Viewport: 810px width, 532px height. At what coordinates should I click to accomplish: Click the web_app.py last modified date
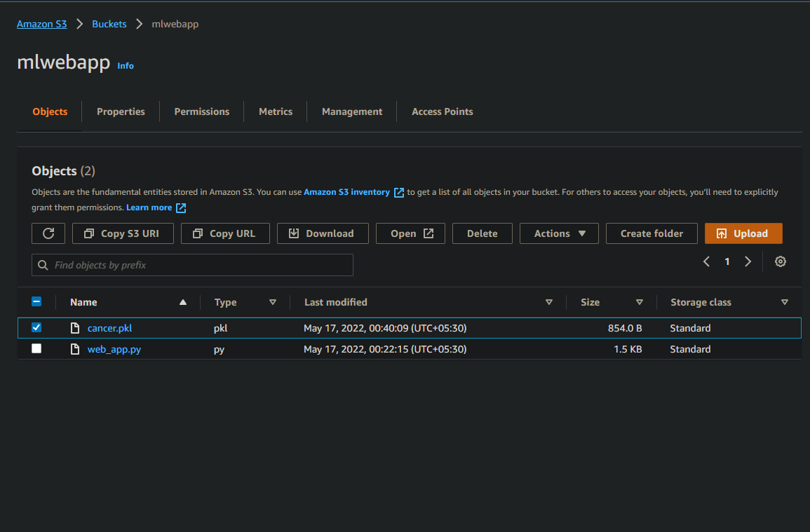(x=386, y=349)
